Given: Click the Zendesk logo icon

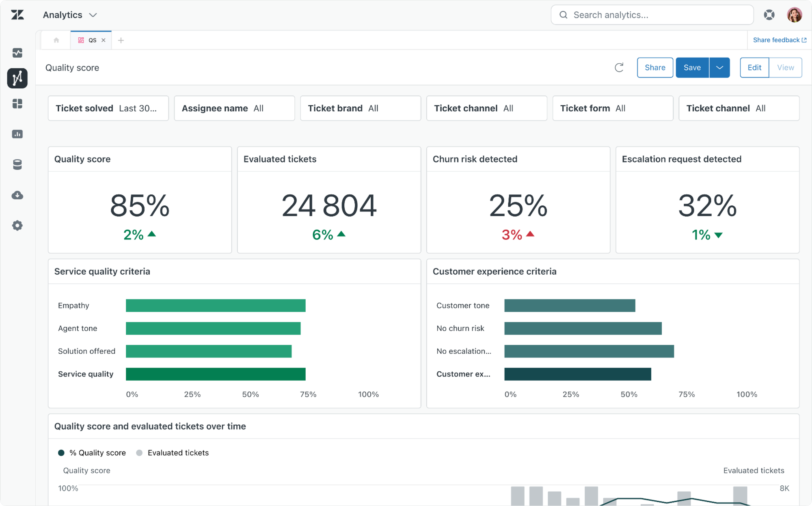Looking at the screenshot, I should coord(17,15).
